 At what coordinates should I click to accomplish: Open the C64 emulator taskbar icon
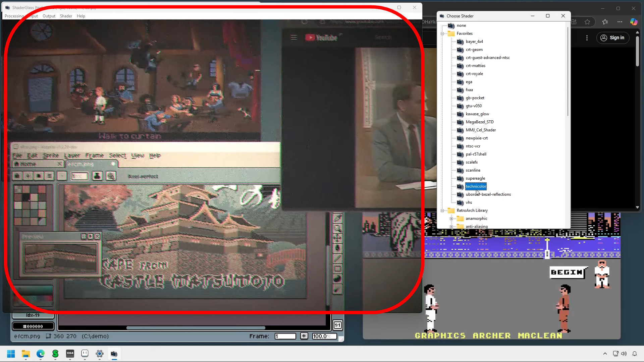pyautogui.click(x=70, y=354)
